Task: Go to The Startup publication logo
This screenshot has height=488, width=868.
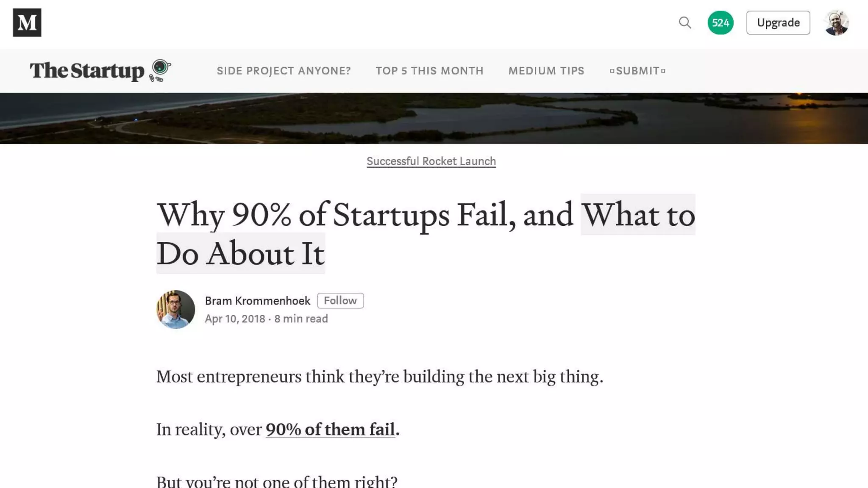Action: coord(87,71)
